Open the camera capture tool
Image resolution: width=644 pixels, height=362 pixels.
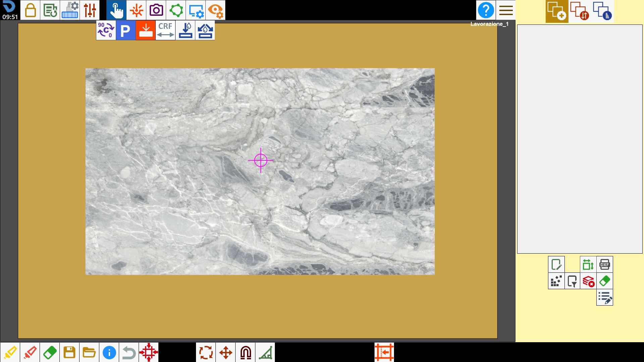pos(156,10)
